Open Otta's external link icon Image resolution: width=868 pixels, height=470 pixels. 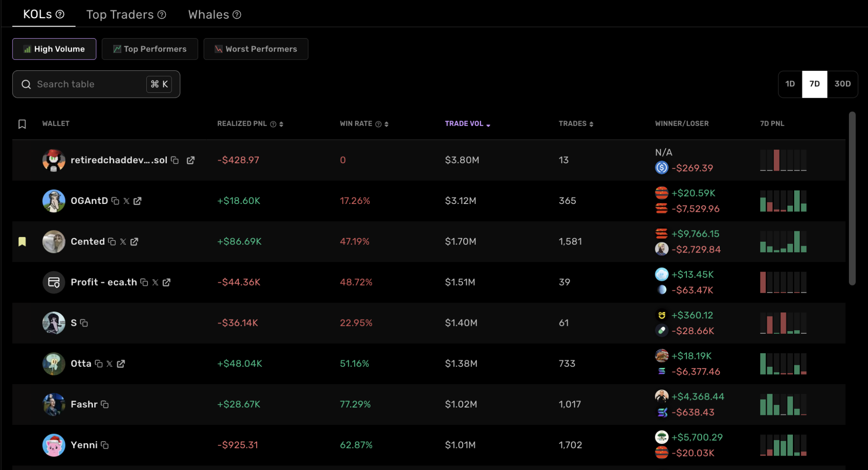(x=121, y=364)
